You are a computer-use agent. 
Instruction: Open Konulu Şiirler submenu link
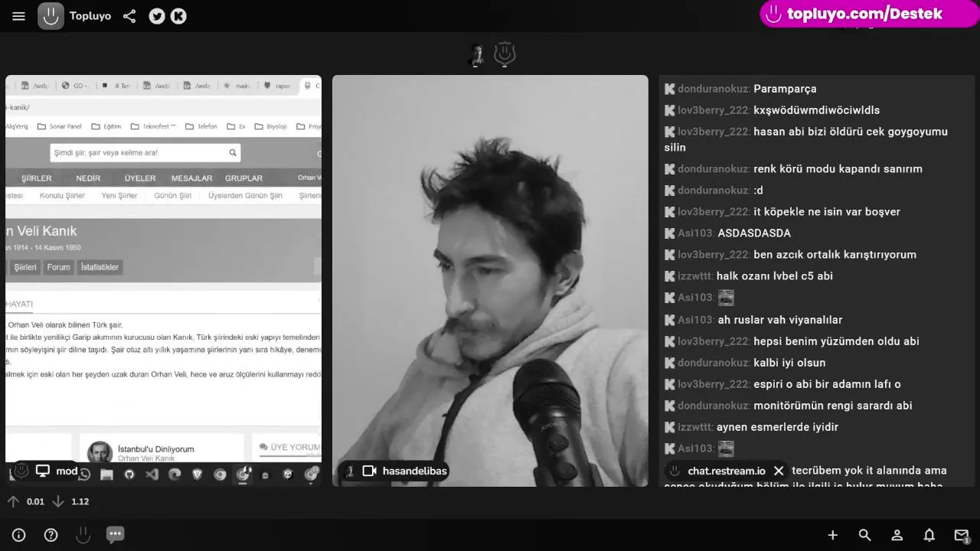coord(62,196)
